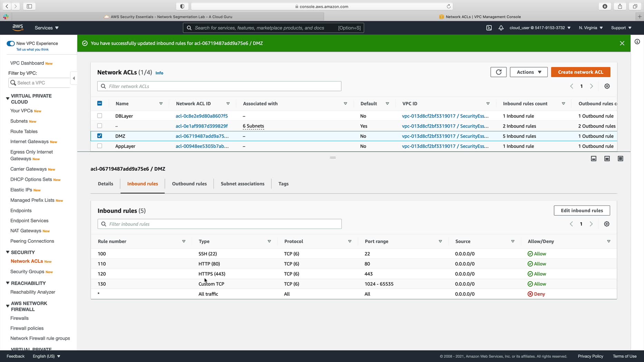The image size is (644, 362).
Task: Open the notifications bell icon
Action: pos(501,28)
